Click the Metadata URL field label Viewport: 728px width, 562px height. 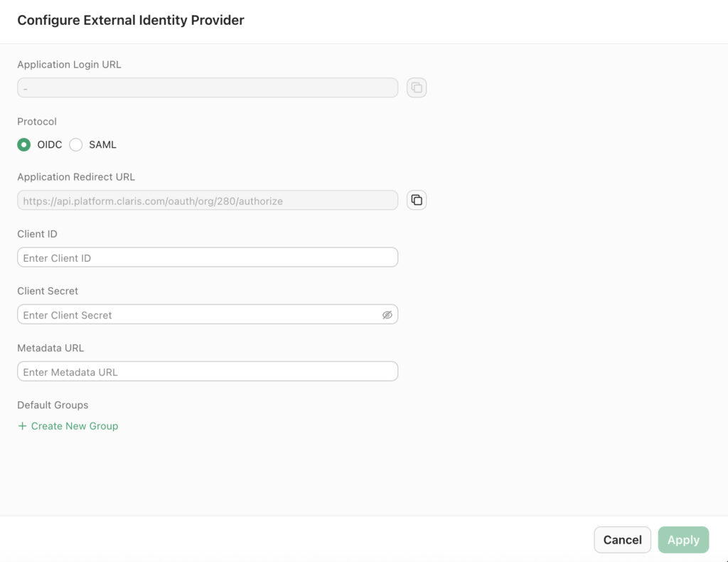50,349
